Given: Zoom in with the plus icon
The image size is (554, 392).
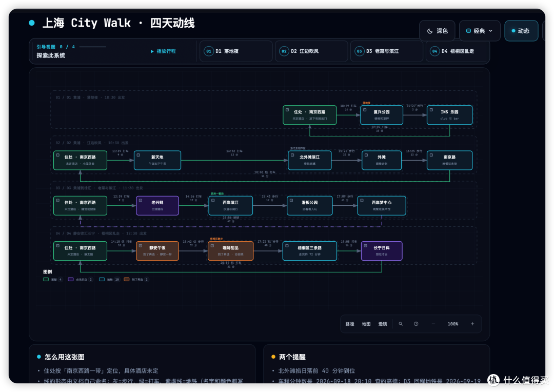Looking at the screenshot, I should (472, 324).
